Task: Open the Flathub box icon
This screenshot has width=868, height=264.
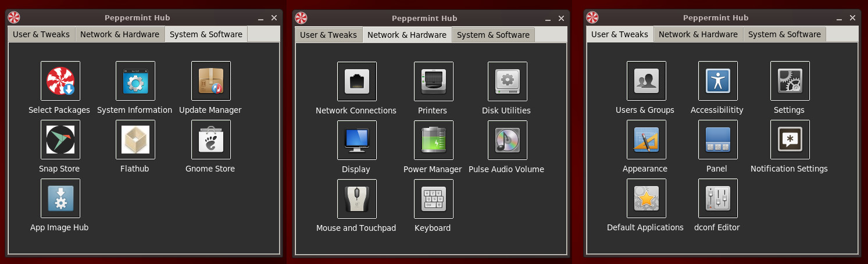Action: click(135, 140)
